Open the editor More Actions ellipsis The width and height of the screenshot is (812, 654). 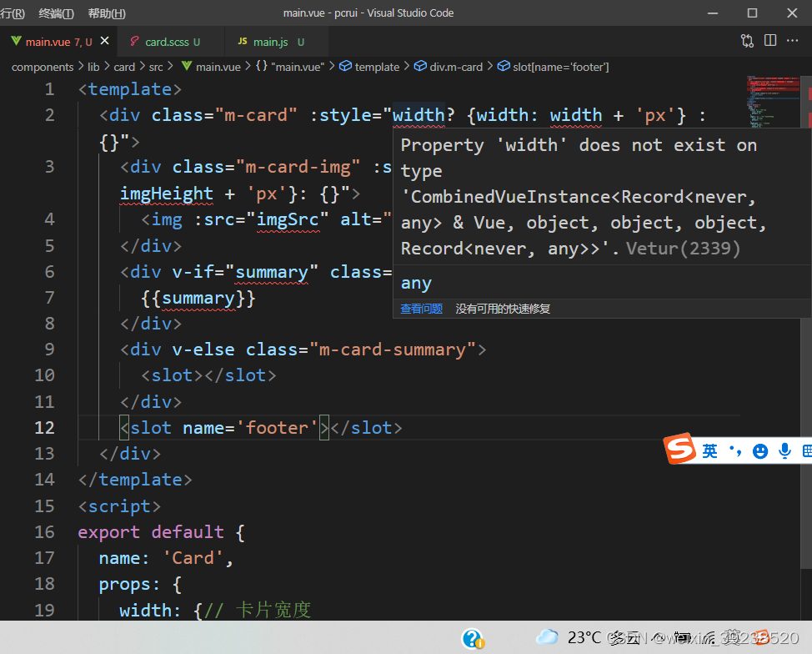pos(792,40)
